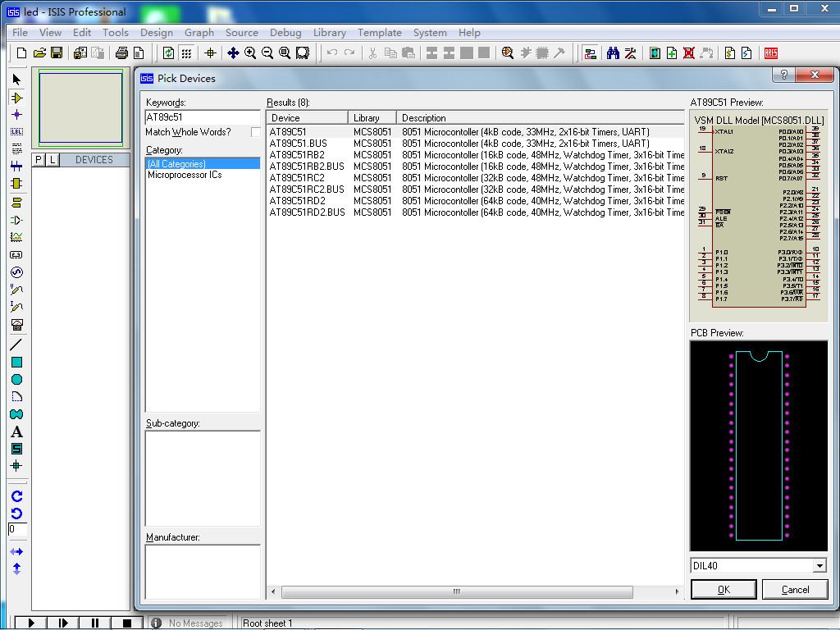Select the AT89C51RC2 device row
This screenshot has height=630, width=840.
point(476,178)
